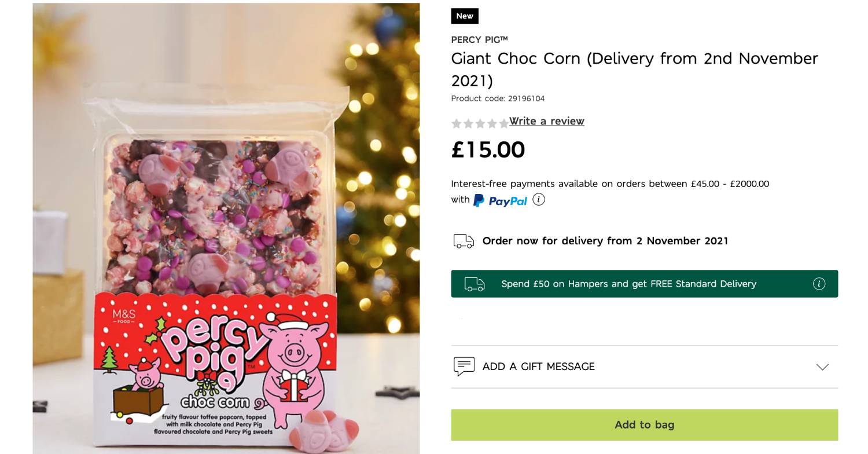Select the second rating star

click(x=468, y=122)
